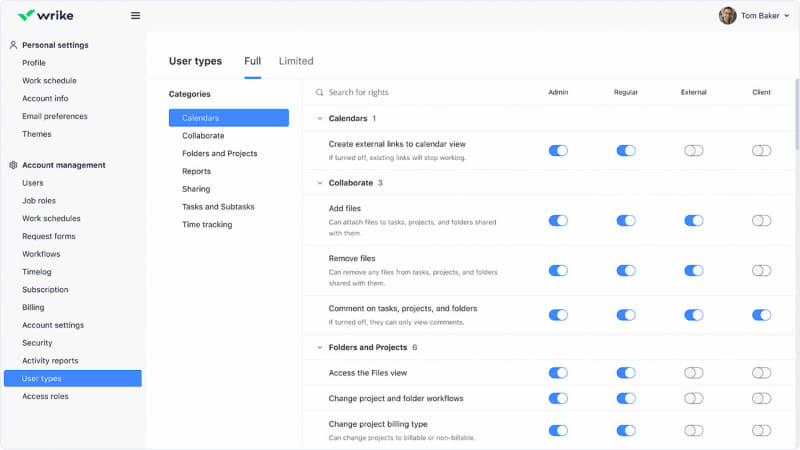Turn off External toggle for Remove files
Viewport: 800px width, 450px height.
(x=693, y=270)
